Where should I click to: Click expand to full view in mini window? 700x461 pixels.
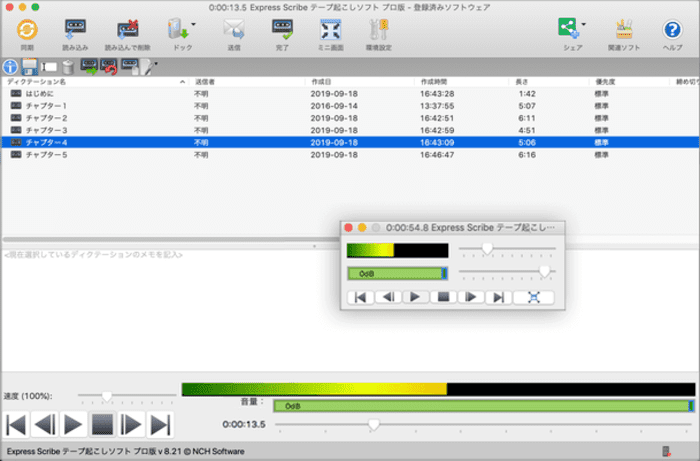point(533,297)
